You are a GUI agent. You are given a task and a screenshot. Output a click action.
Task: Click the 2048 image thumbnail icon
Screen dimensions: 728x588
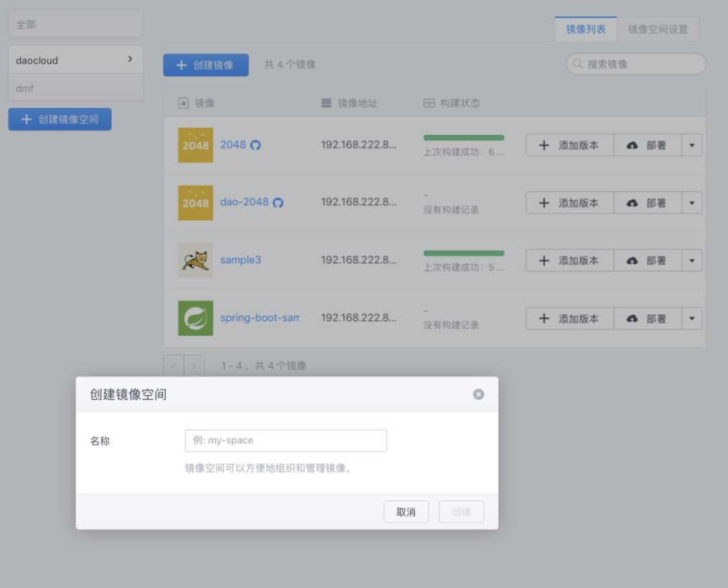pos(195,145)
